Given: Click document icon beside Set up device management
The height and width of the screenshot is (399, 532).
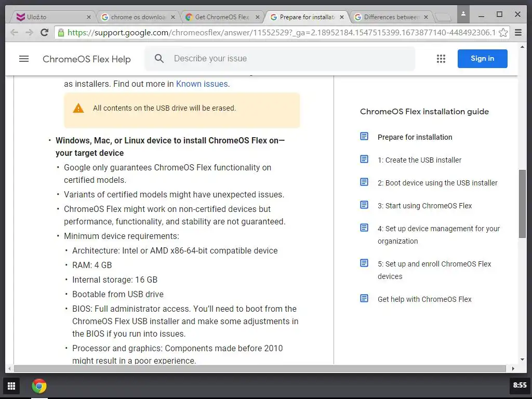Looking at the screenshot, I should point(364,228).
